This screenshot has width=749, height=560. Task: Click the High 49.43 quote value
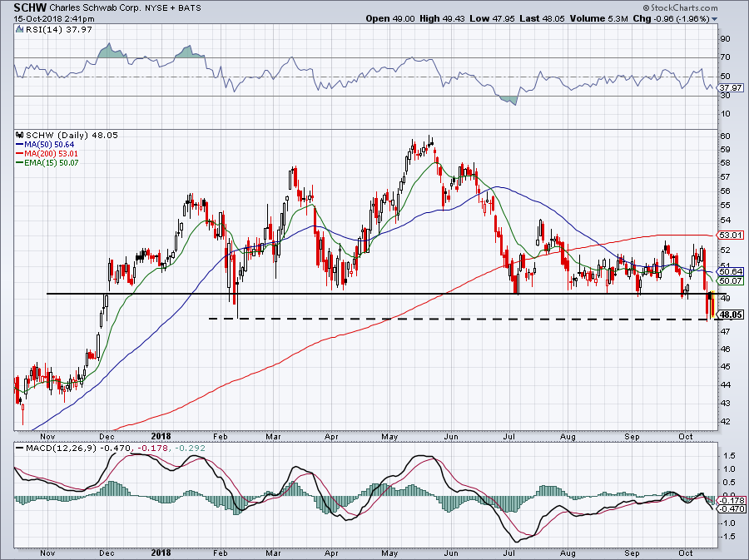442,18
